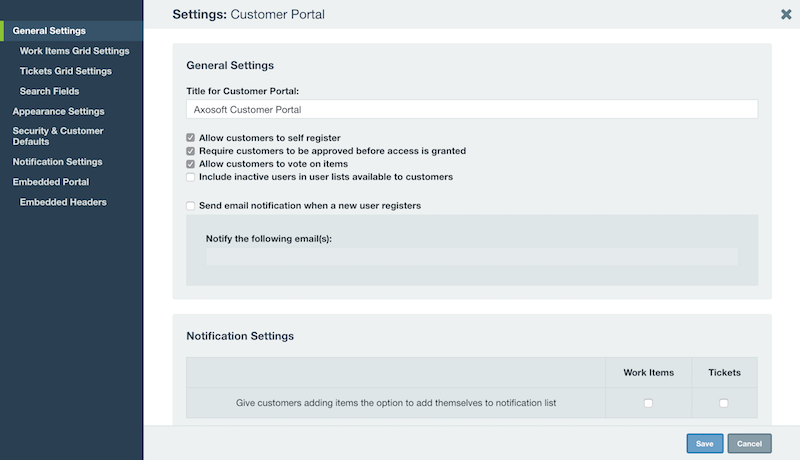Select Search Fields in sidebar
This screenshot has width=800, height=460.
49,91
